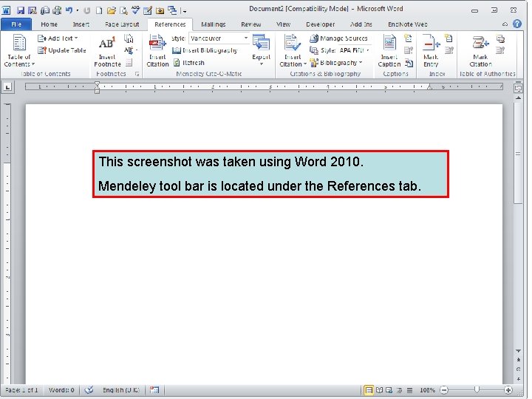Switch to the Insert tab
This screenshot has width=532, height=399.
[x=81, y=24]
